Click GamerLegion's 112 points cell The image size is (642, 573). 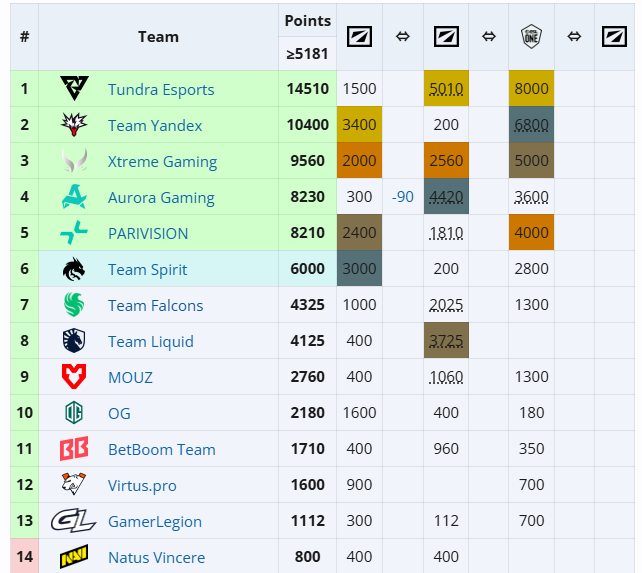(446, 521)
